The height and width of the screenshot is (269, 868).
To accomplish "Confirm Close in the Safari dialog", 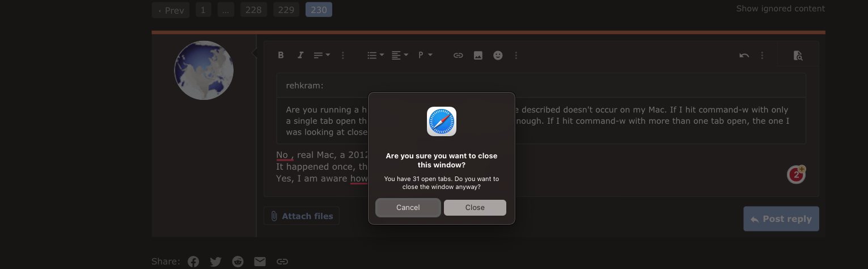I will 475,208.
